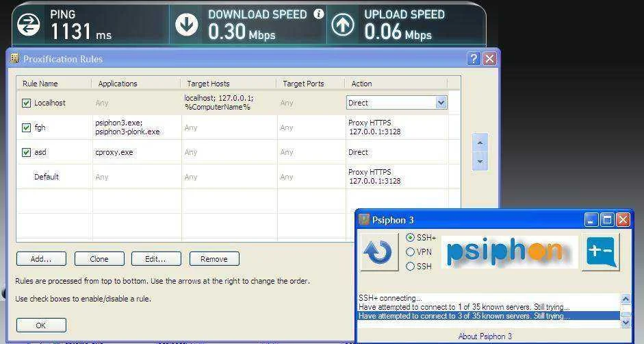The width and height of the screenshot is (644, 344).
Task: Open the Localhost Action dropdown
Action: pyautogui.click(x=441, y=103)
